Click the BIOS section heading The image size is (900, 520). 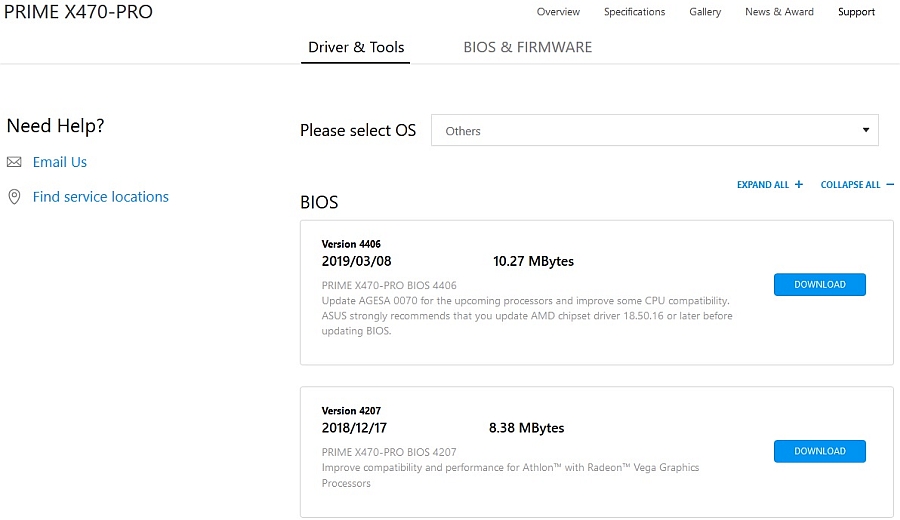(319, 202)
